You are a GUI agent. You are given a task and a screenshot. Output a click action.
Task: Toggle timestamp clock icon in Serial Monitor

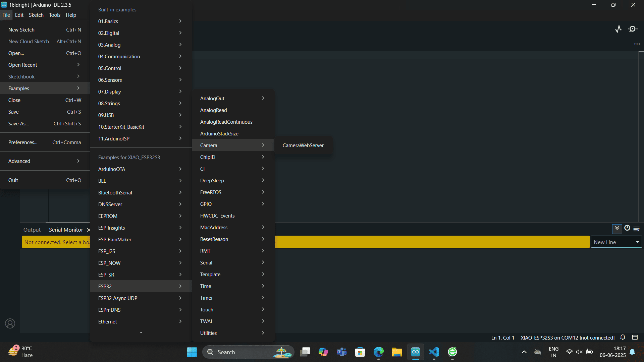click(x=627, y=228)
